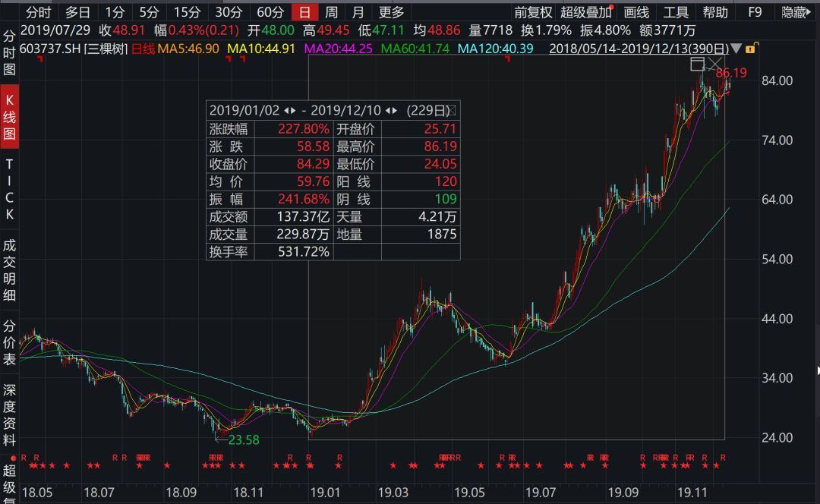Open the 画线 drawing tools
The width and height of the screenshot is (820, 504).
636,12
